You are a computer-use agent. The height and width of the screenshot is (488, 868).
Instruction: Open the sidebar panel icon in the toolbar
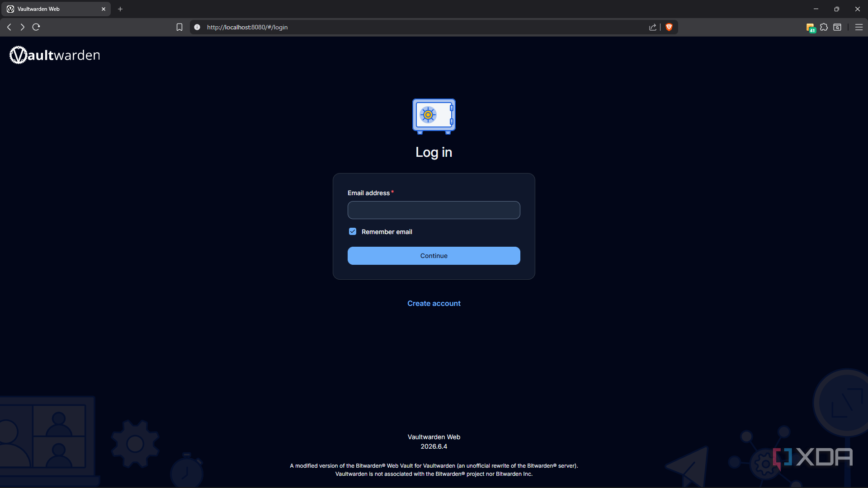(x=837, y=27)
